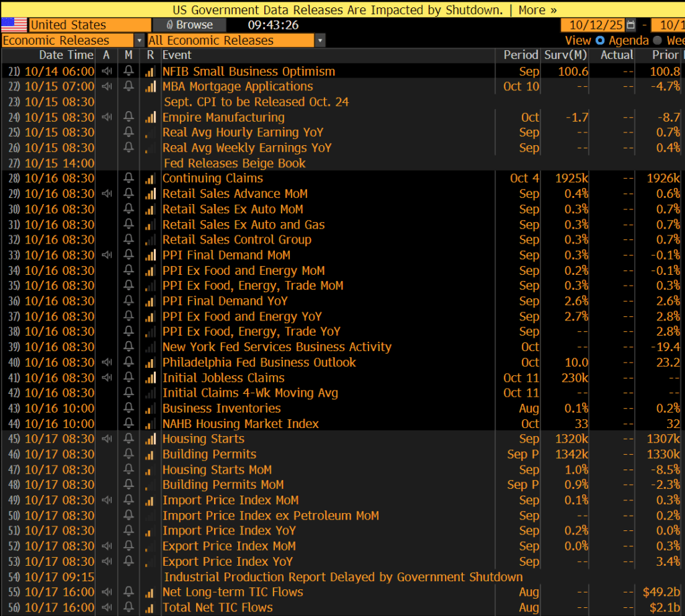This screenshot has width=685, height=616.
Task: Click the relevance bars icon for Empire Manufacturing
Action: tap(150, 118)
